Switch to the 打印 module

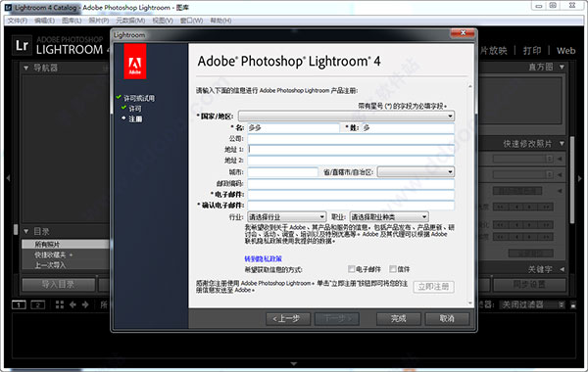532,51
